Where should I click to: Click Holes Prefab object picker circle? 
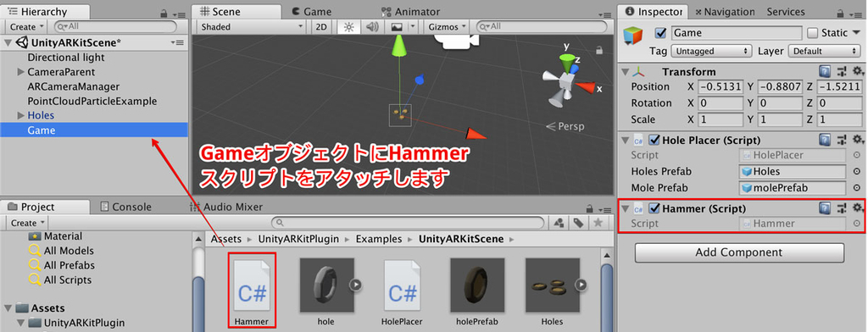pyautogui.click(x=857, y=172)
